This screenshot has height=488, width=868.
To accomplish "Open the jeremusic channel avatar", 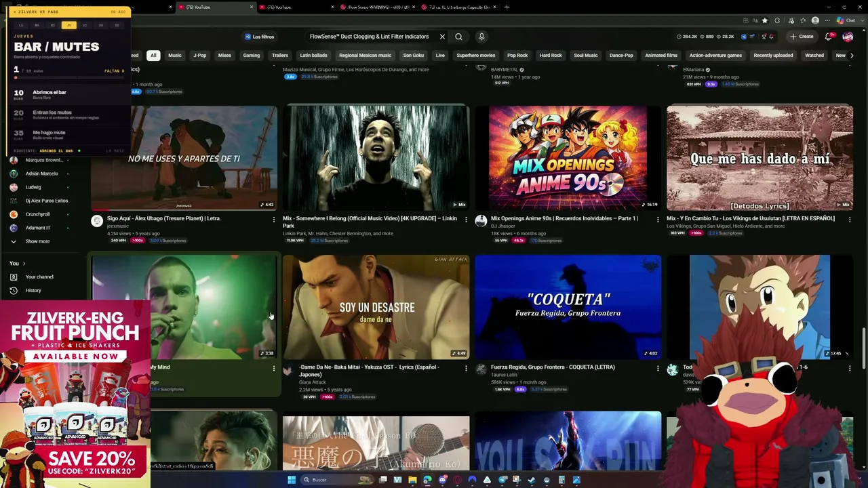I will tap(97, 221).
